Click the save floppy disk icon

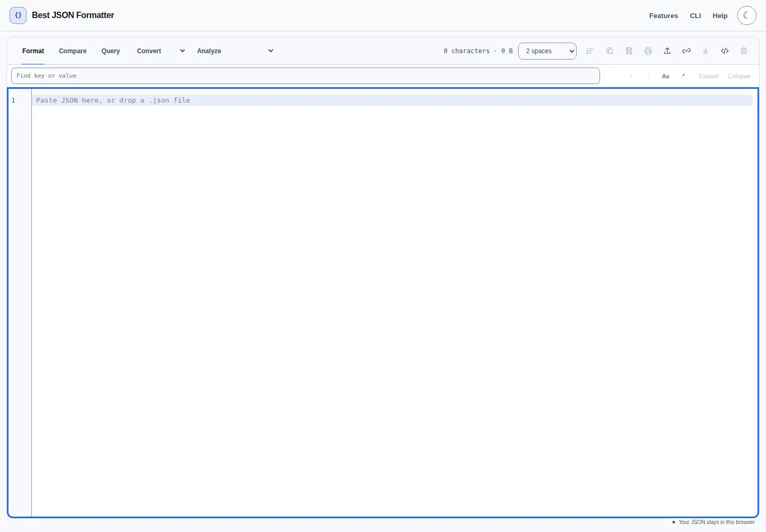(x=629, y=51)
